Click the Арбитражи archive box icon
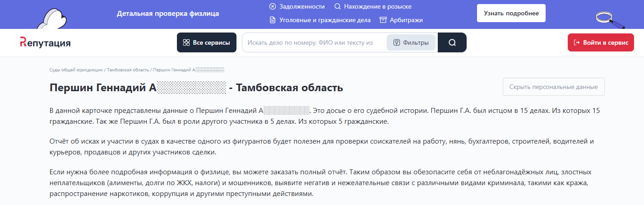The width and height of the screenshot is (644, 205). [x=383, y=20]
